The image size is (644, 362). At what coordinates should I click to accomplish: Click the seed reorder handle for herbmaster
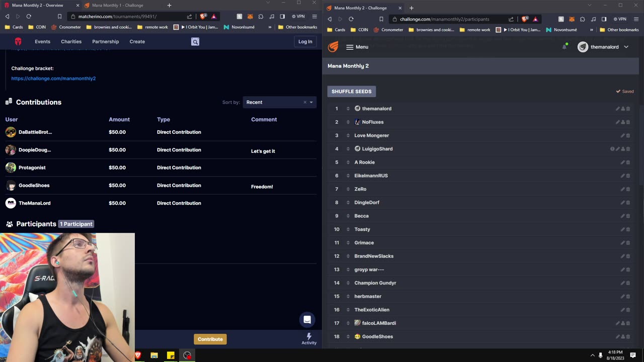[348, 296]
